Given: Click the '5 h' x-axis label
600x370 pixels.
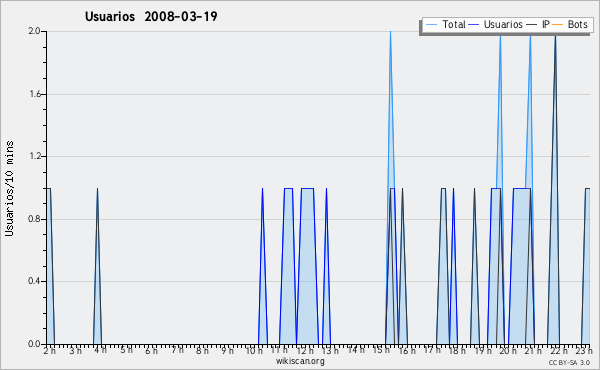Looking at the screenshot, I should click(x=126, y=350).
